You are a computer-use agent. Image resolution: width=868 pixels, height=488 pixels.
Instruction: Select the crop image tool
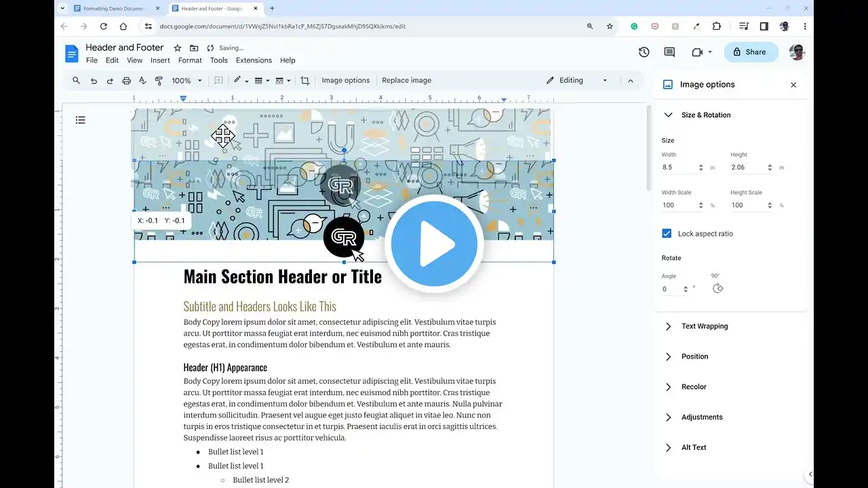pos(305,81)
